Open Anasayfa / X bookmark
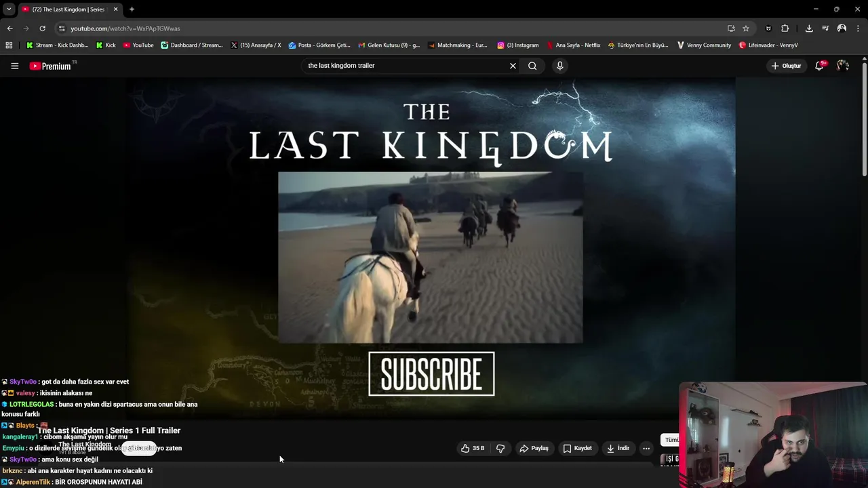 [255, 45]
